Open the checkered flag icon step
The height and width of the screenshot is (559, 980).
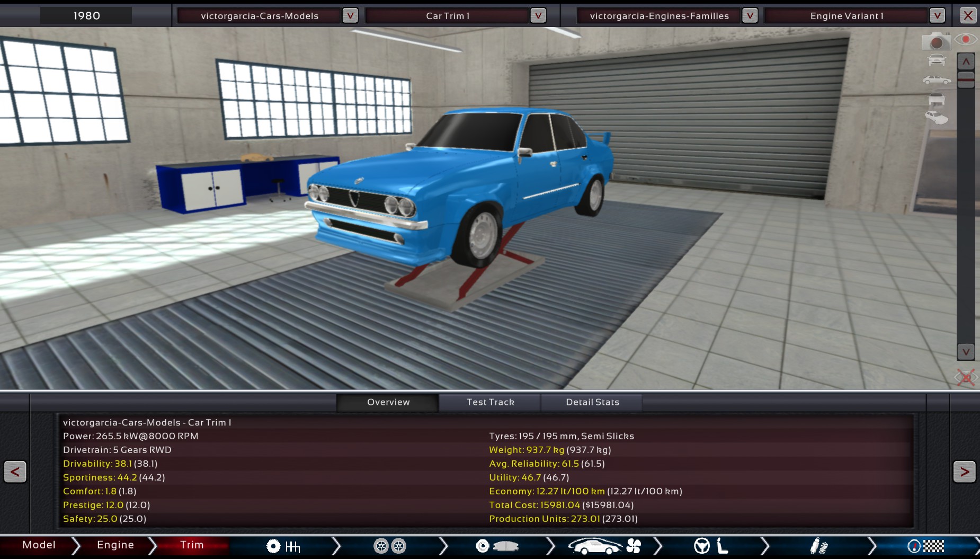click(933, 546)
